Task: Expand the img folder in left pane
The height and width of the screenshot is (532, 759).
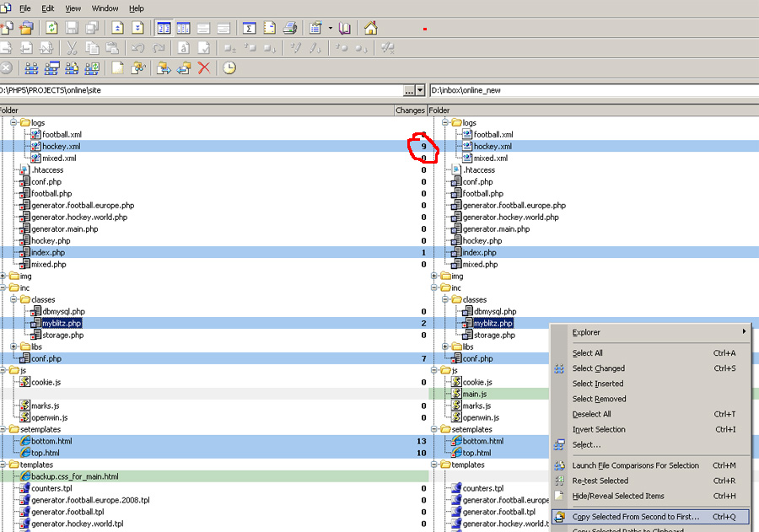Action: click(x=3, y=276)
